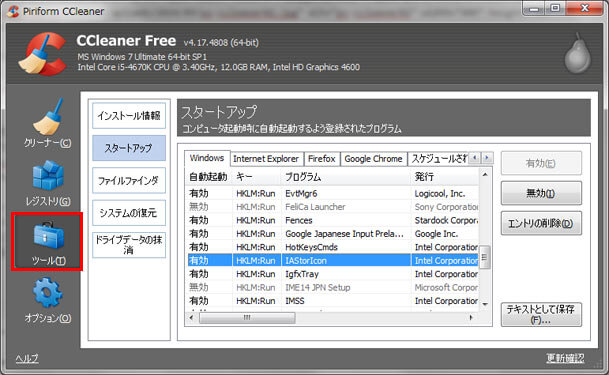
Task: Sort by the プログラム column header
Action: pyautogui.click(x=346, y=177)
